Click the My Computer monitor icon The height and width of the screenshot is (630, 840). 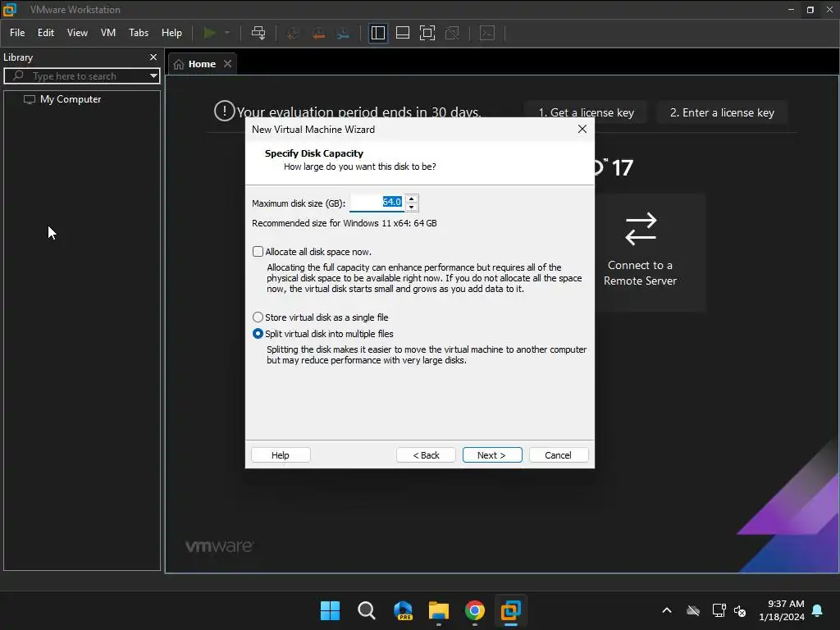[x=30, y=99]
